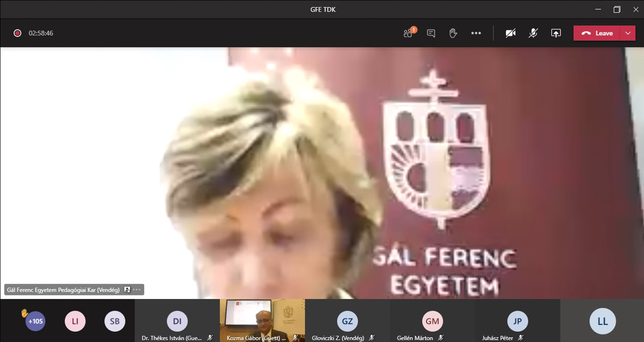Select the LI participant avatar
Viewport: 644px width, 342px height.
[x=75, y=321]
